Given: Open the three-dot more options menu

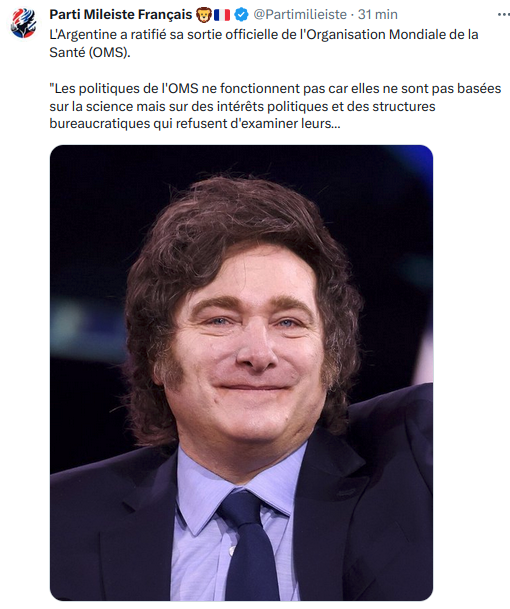Looking at the screenshot, I should click(x=503, y=14).
